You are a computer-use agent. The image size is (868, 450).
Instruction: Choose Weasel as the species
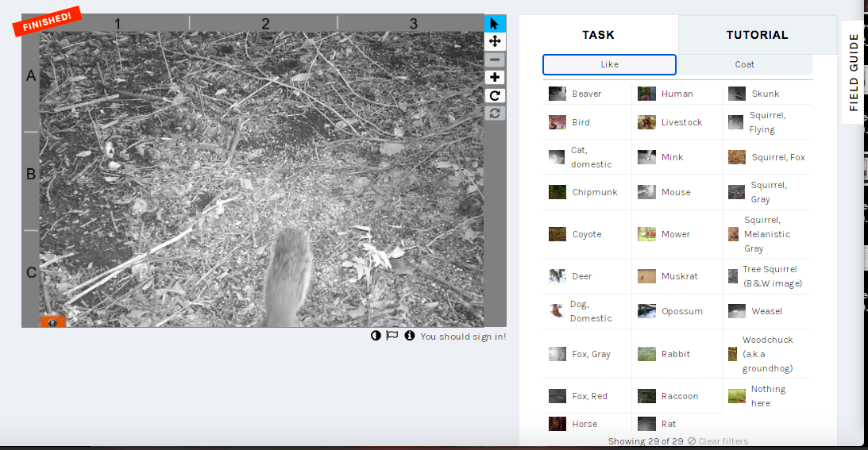tap(766, 311)
